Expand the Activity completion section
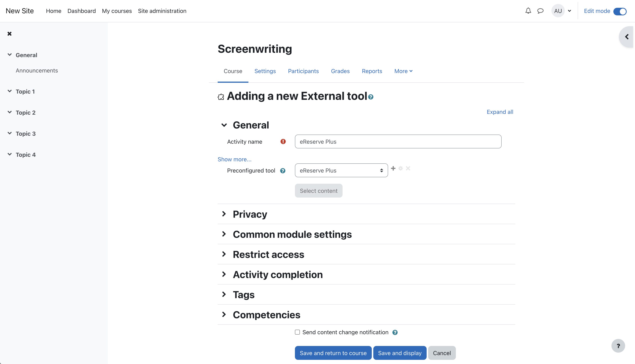The height and width of the screenshot is (364, 635). 277,274
